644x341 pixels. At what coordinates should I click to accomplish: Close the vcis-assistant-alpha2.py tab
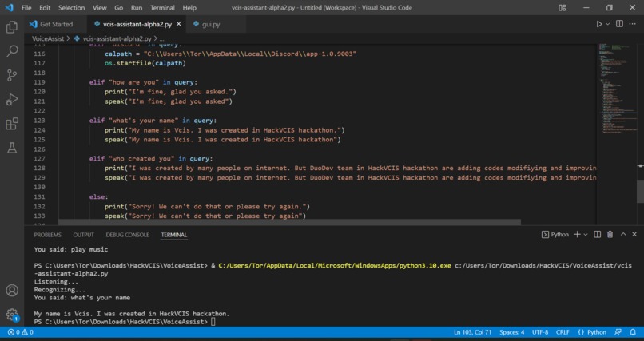(179, 24)
